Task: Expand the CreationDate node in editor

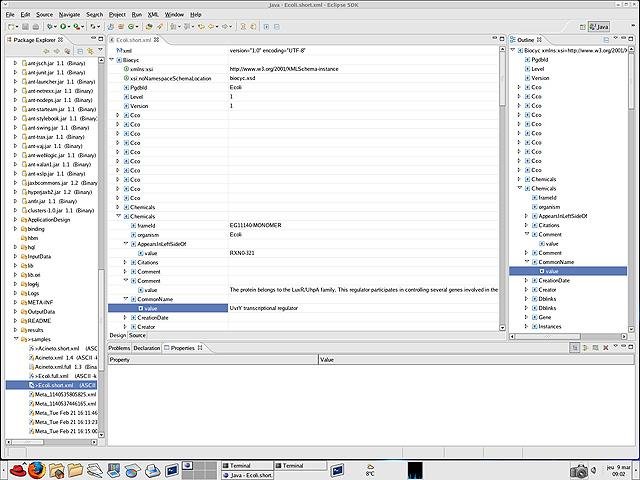Action: 126,318
